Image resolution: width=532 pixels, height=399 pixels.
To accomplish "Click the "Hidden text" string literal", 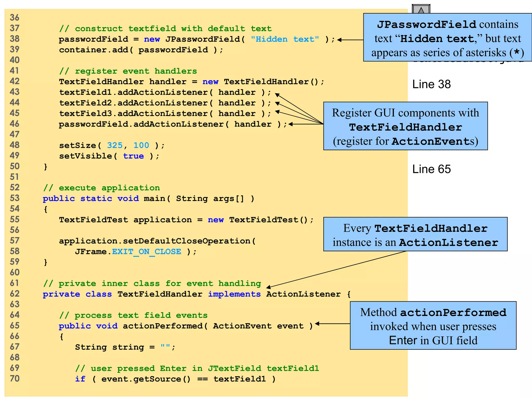I will pos(285,39).
